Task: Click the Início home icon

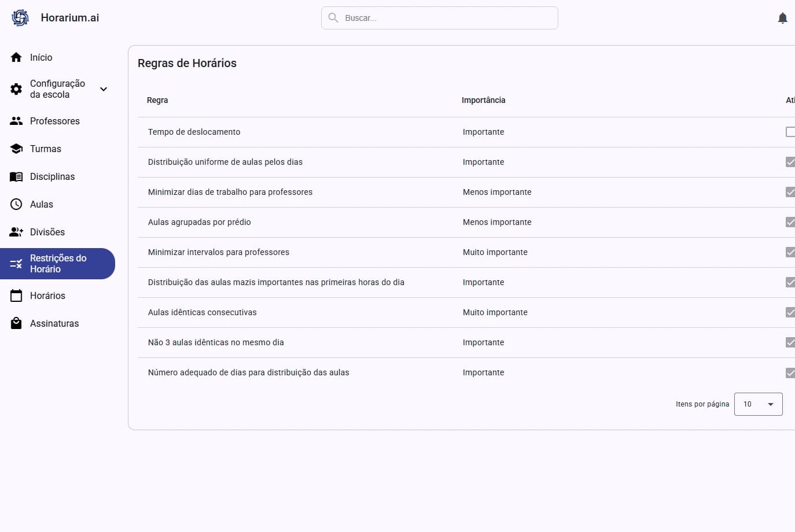Action: point(16,57)
